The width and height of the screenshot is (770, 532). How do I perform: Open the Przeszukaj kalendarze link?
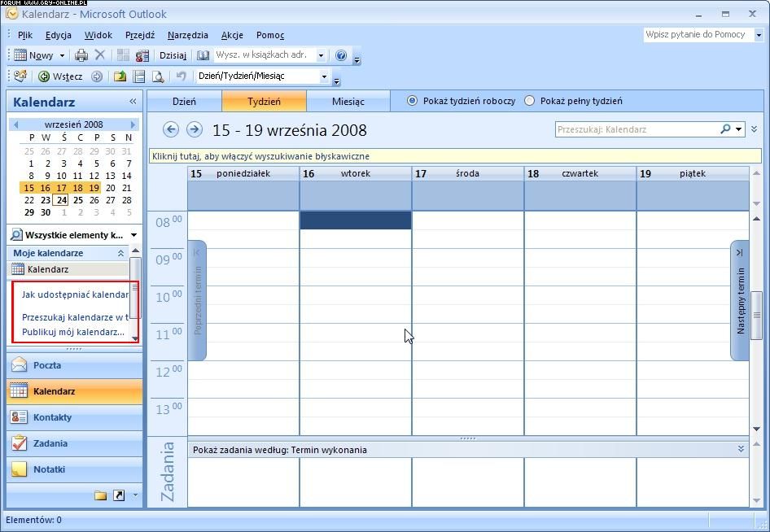[x=75, y=317]
